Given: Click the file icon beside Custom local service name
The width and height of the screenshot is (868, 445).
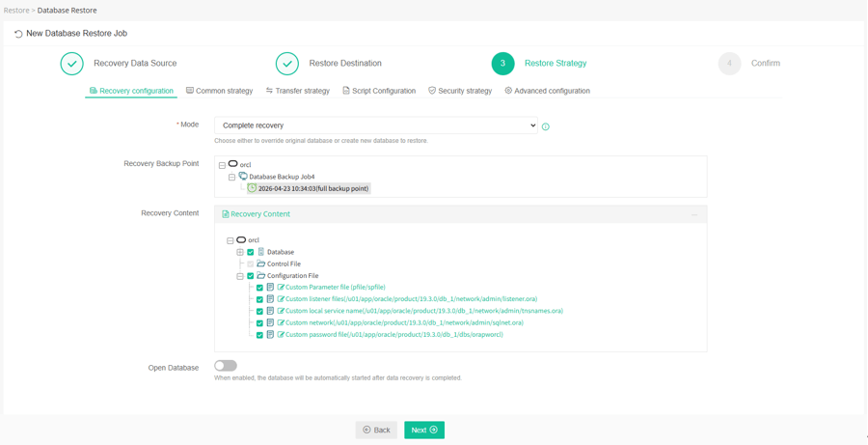Looking at the screenshot, I should (270, 311).
